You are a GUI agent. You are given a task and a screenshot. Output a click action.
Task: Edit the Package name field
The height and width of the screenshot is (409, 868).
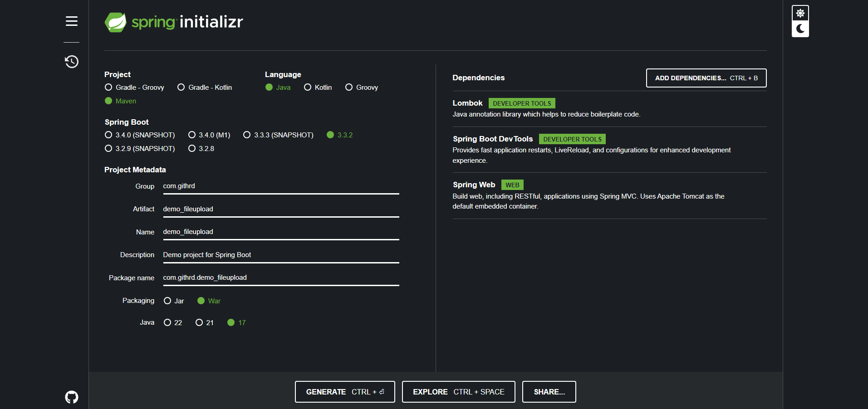click(281, 278)
